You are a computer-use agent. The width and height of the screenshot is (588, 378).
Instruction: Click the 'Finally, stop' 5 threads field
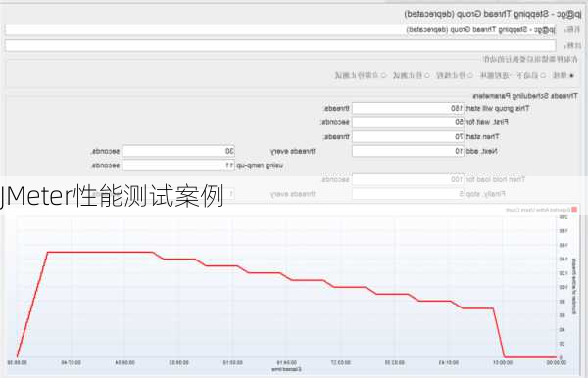pos(408,194)
